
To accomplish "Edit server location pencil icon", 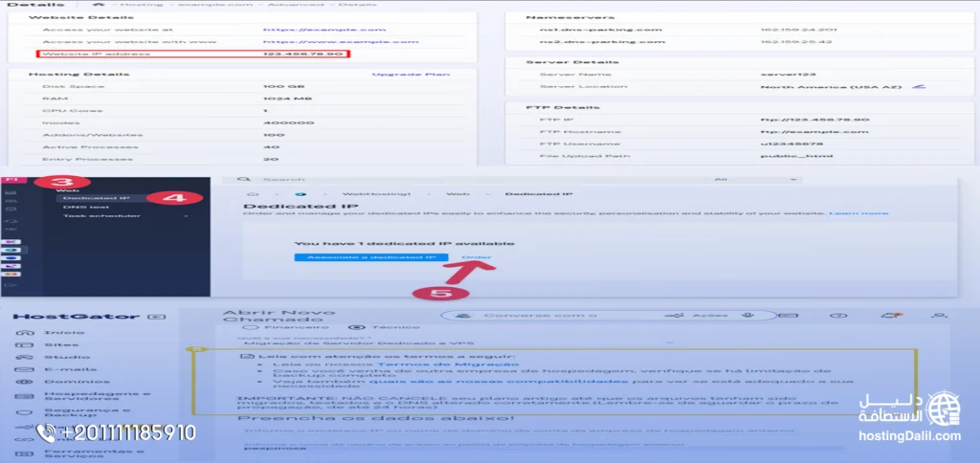I will point(918,86).
